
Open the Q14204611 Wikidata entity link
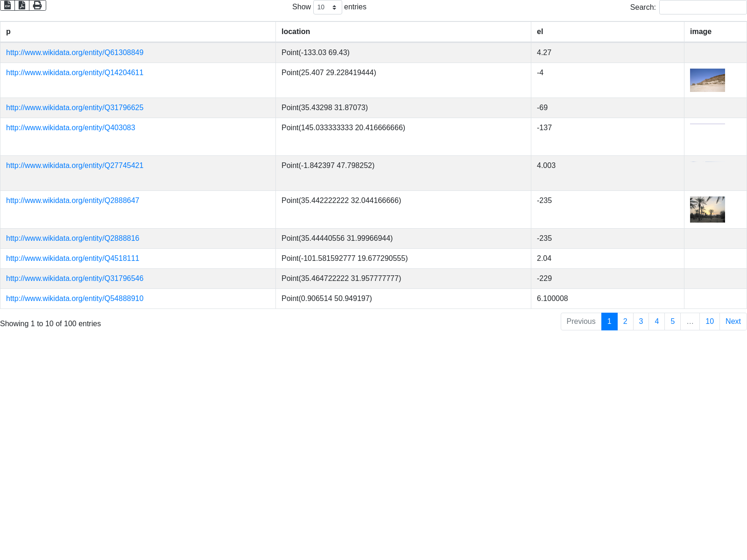(75, 73)
